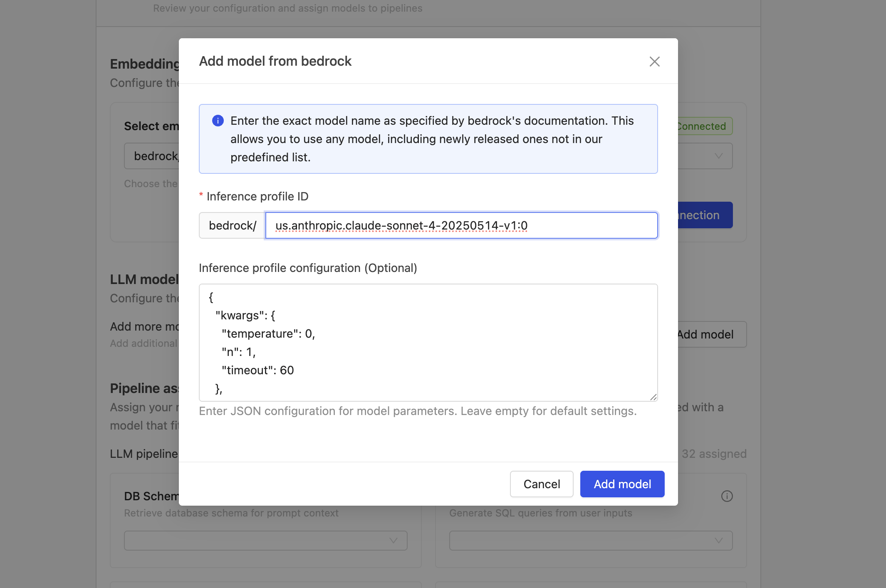
Task: Close the "Add model from bedrock" dialog
Action: [x=654, y=61]
